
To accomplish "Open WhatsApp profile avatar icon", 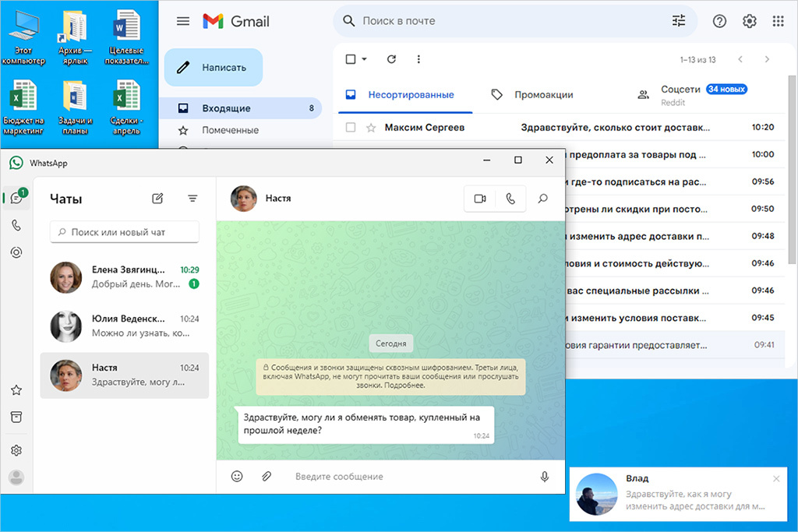I will click(16, 477).
